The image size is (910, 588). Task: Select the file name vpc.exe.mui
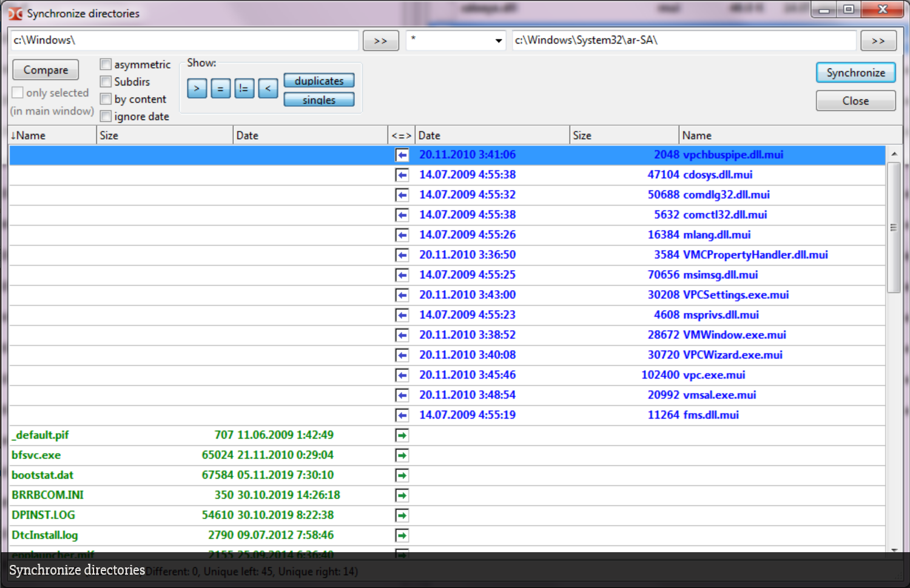click(x=714, y=375)
